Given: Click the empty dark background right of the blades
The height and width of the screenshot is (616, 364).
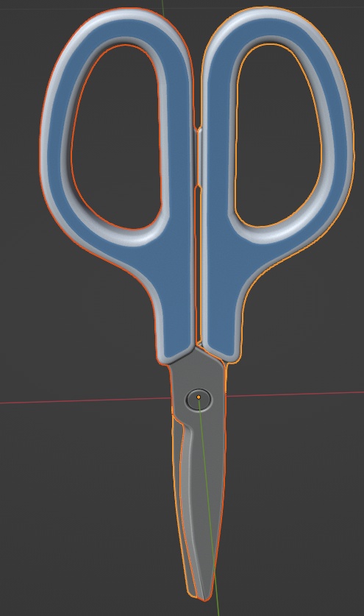Looking at the screenshot, I should pos(294,491).
